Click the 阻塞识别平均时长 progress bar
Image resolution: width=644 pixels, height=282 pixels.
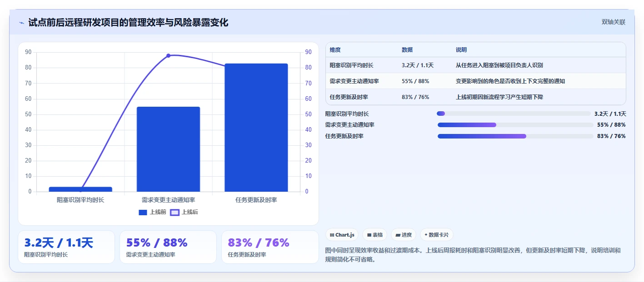click(x=514, y=114)
